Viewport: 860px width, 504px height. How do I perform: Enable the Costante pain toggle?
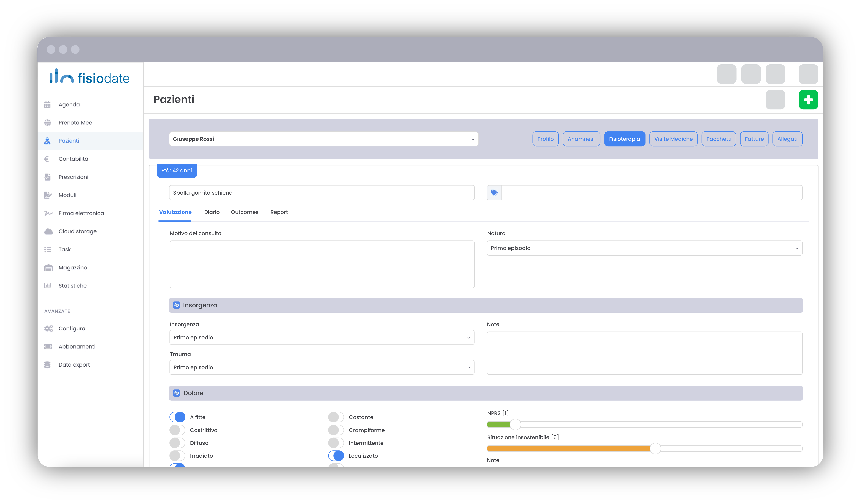coord(336,417)
